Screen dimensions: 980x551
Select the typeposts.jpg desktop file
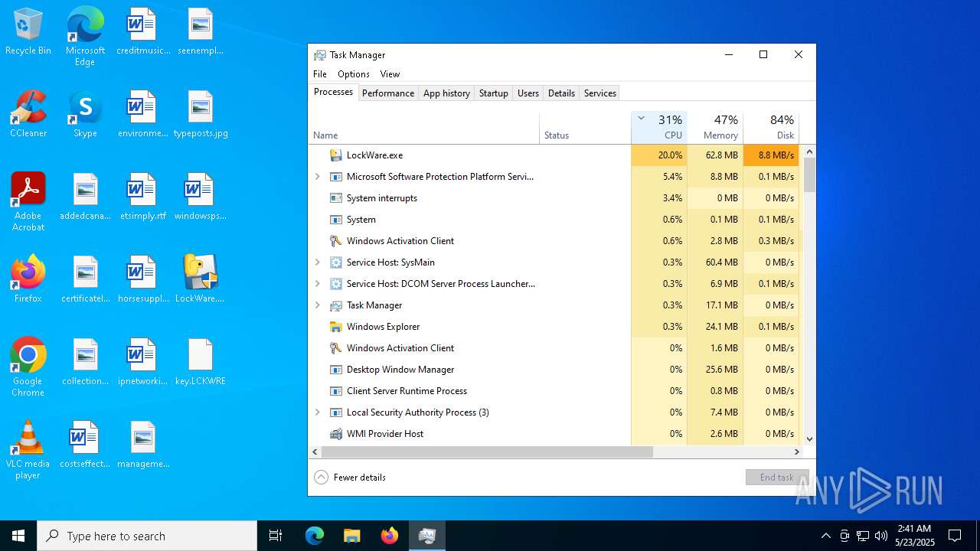tap(201, 114)
